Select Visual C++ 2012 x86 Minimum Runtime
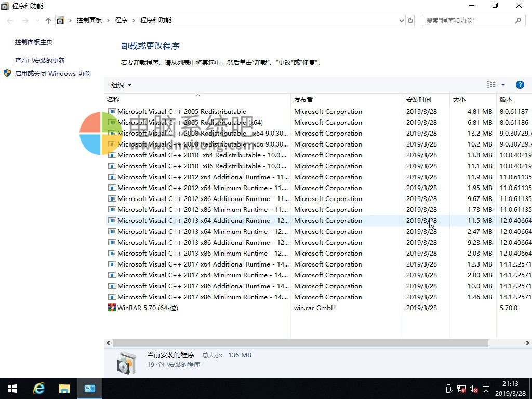 pos(319,209)
